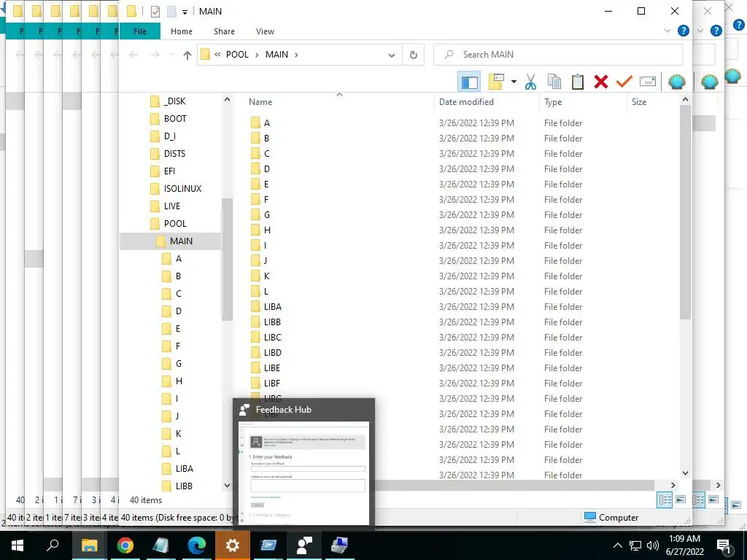
Task: Paste with the clipboard toolbar icon
Action: (578, 82)
